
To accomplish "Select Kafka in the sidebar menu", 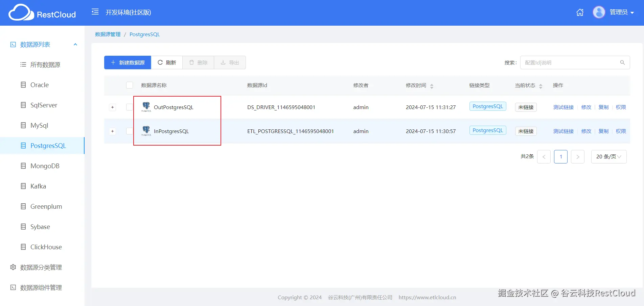I will [42, 186].
